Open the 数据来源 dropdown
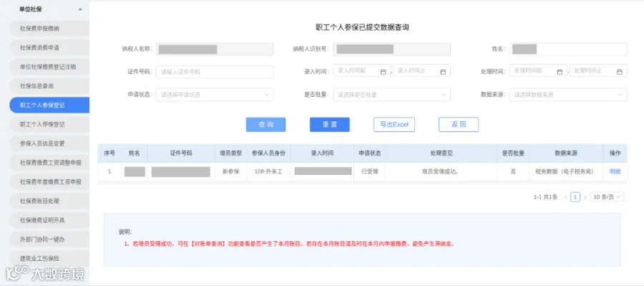 (x=568, y=95)
